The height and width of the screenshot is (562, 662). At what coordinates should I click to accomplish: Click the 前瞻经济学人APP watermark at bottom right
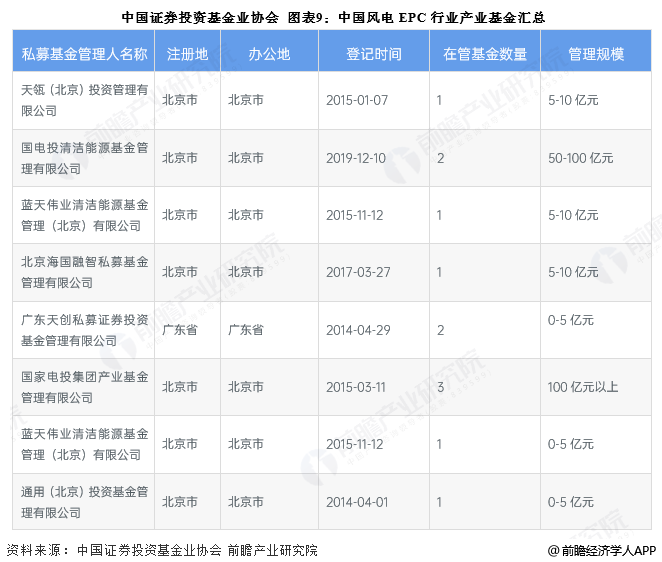click(601, 549)
